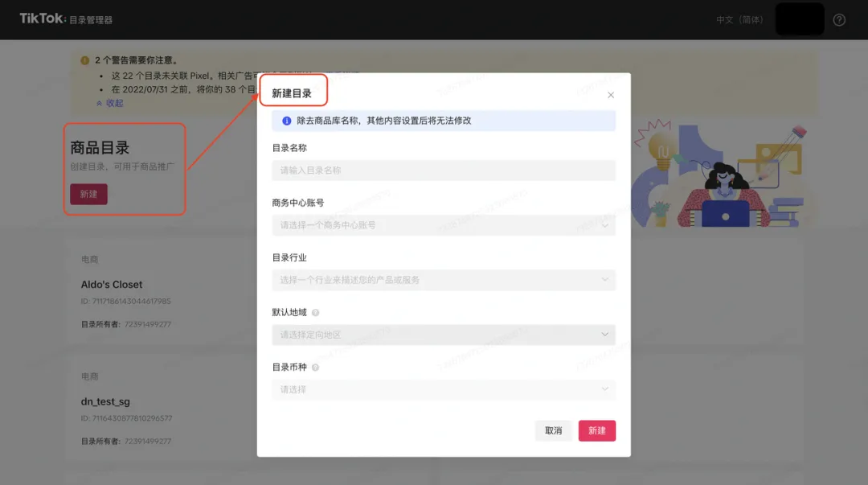The height and width of the screenshot is (485, 868).
Task: Open the 目录行业 dropdown
Action: point(444,280)
